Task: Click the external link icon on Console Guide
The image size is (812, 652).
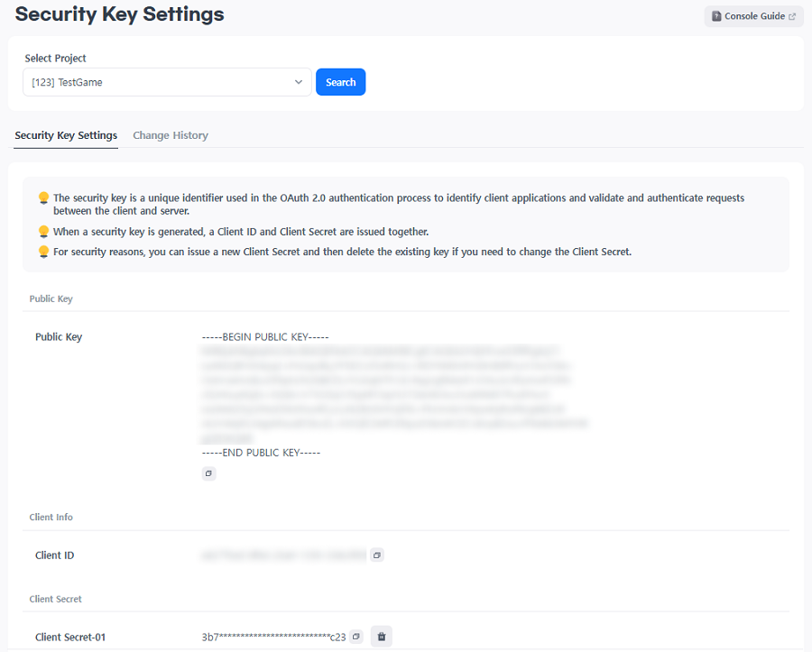Action: coord(792,16)
